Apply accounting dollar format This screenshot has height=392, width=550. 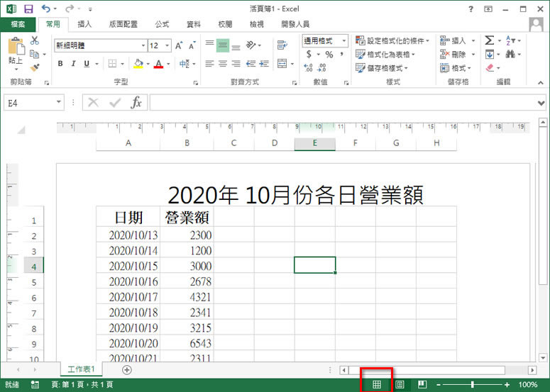pos(309,55)
